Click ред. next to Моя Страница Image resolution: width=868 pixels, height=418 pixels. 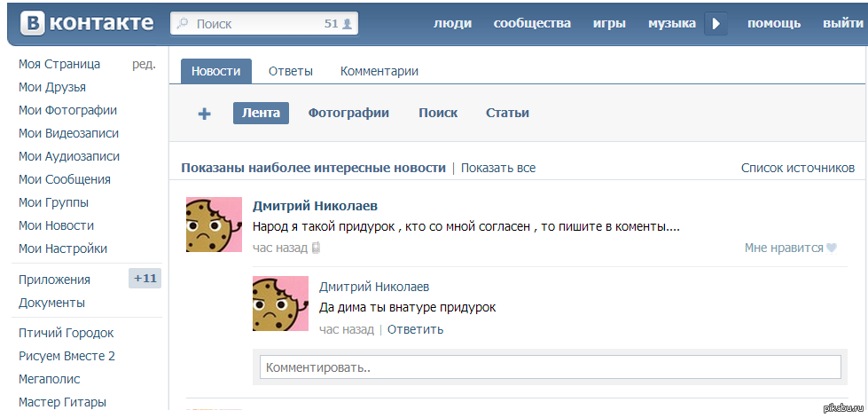click(144, 64)
